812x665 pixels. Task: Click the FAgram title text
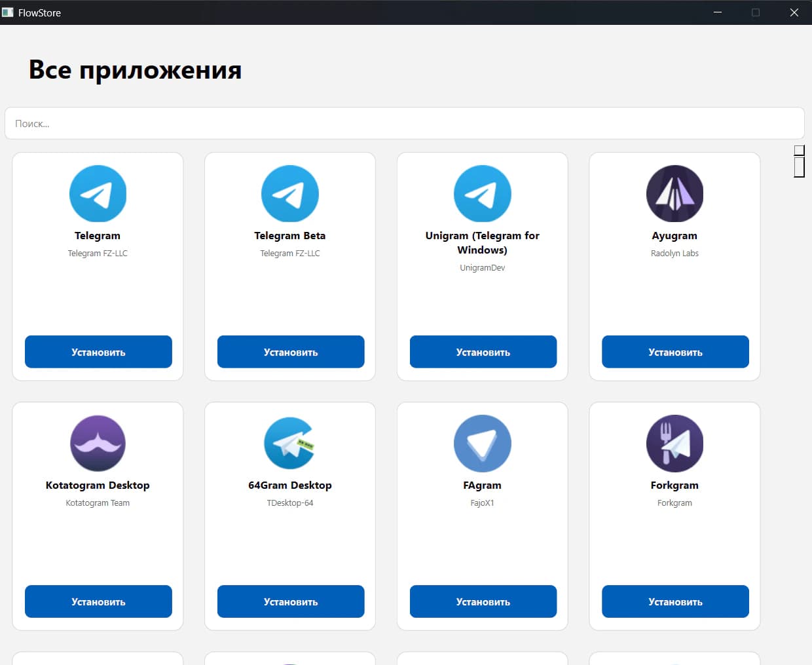(x=483, y=485)
